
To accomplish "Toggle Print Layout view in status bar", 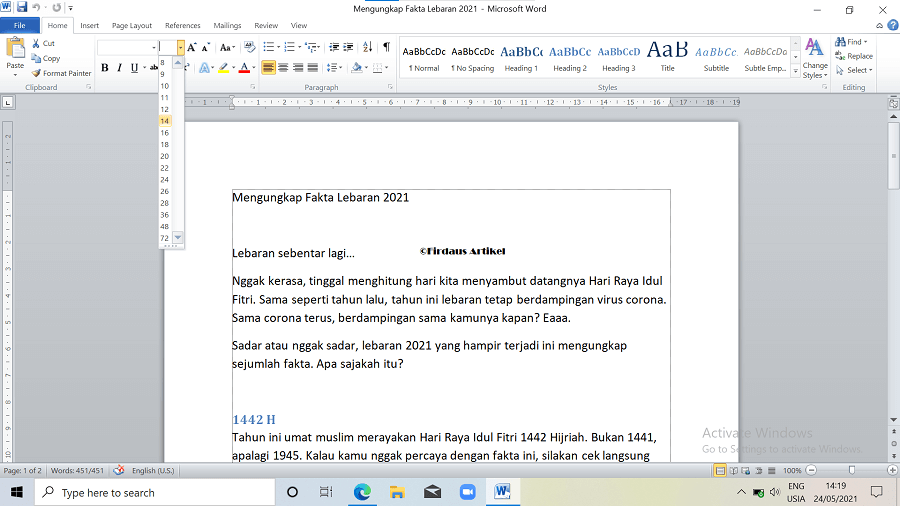I will pyautogui.click(x=720, y=470).
